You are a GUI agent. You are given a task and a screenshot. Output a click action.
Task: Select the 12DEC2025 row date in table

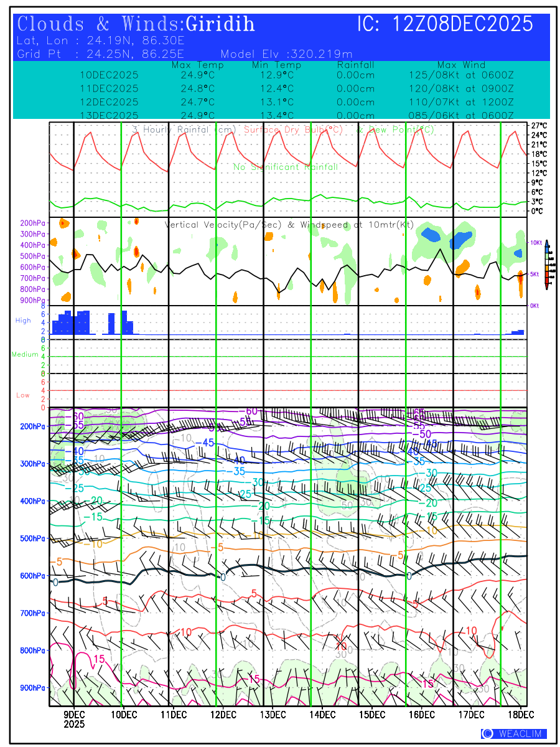click(110, 102)
